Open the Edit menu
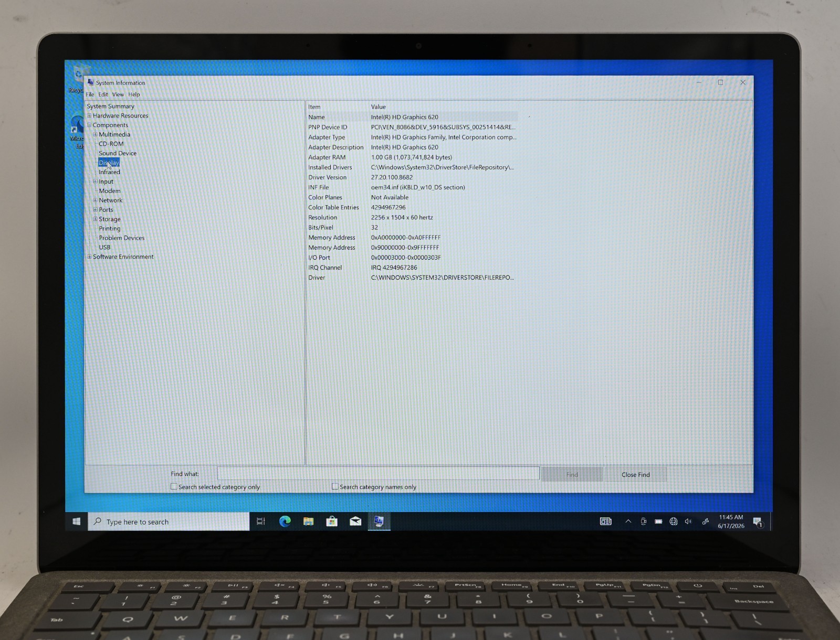 [103, 94]
